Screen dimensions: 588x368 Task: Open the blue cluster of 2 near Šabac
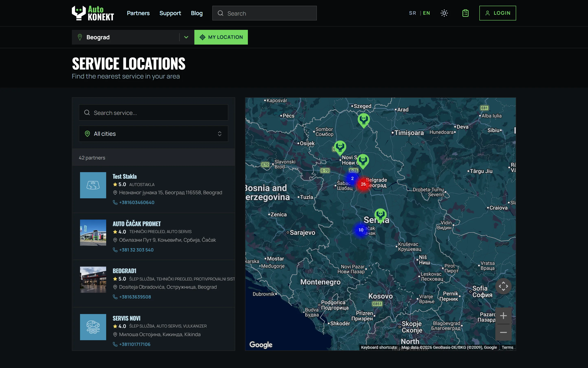[352, 178]
